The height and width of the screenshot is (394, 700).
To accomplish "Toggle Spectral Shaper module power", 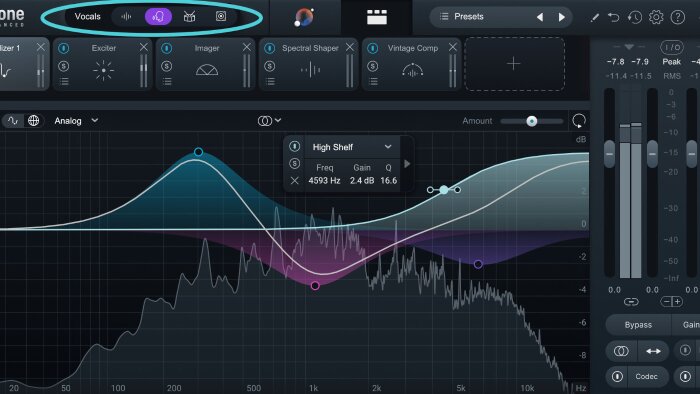I will (x=270, y=48).
